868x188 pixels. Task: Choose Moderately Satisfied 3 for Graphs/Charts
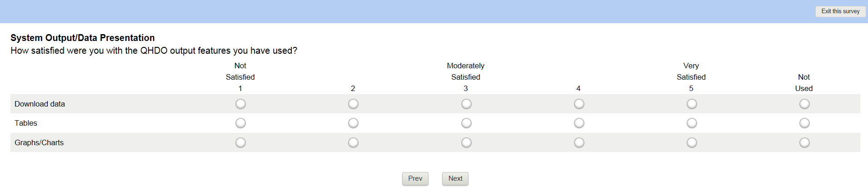466,143
